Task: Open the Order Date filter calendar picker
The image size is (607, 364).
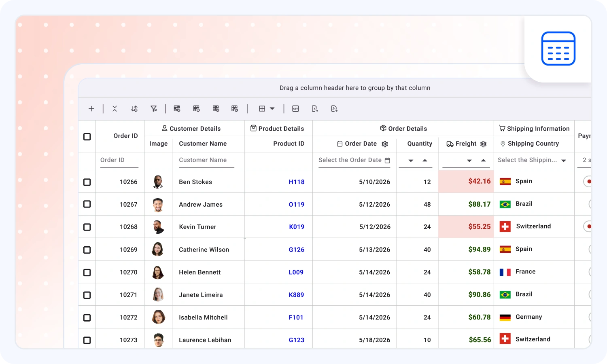Action: [x=387, y=161]
